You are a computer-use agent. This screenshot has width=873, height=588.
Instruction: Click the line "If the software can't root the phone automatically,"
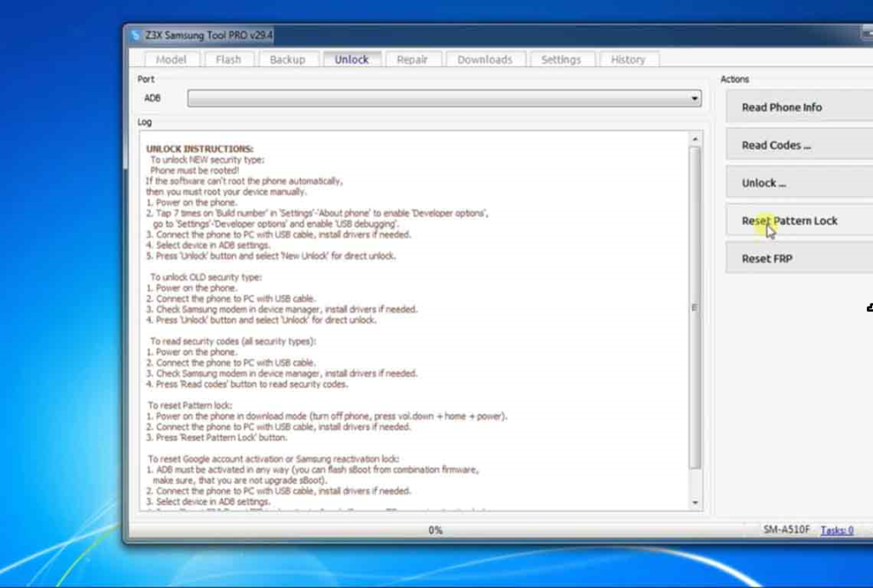[x=245, y=181]
